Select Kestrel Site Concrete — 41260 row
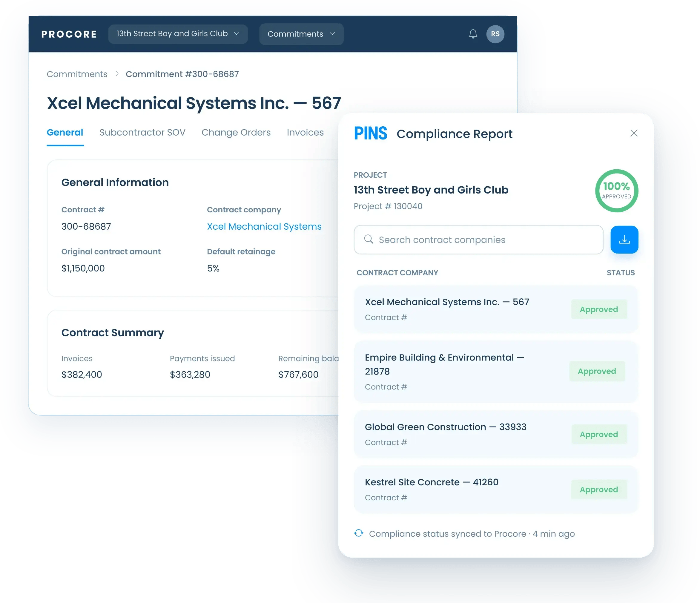The height and width of the screenshot is (603, 700). click(496, 490)
